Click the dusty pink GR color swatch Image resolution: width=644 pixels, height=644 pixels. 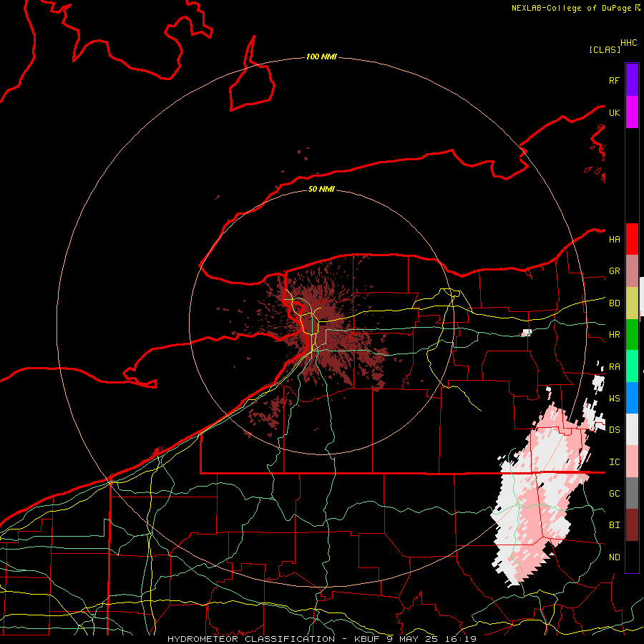[632, 271]
